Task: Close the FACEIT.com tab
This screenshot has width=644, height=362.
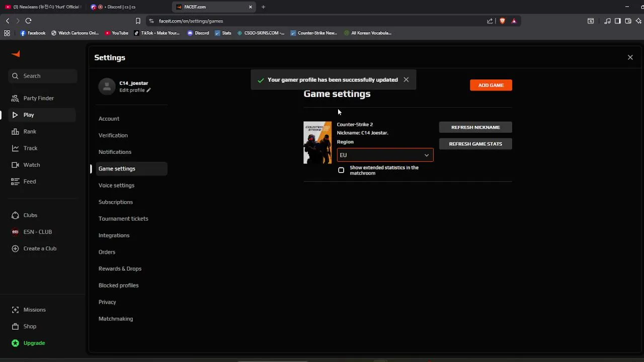Action: (251, 7)
